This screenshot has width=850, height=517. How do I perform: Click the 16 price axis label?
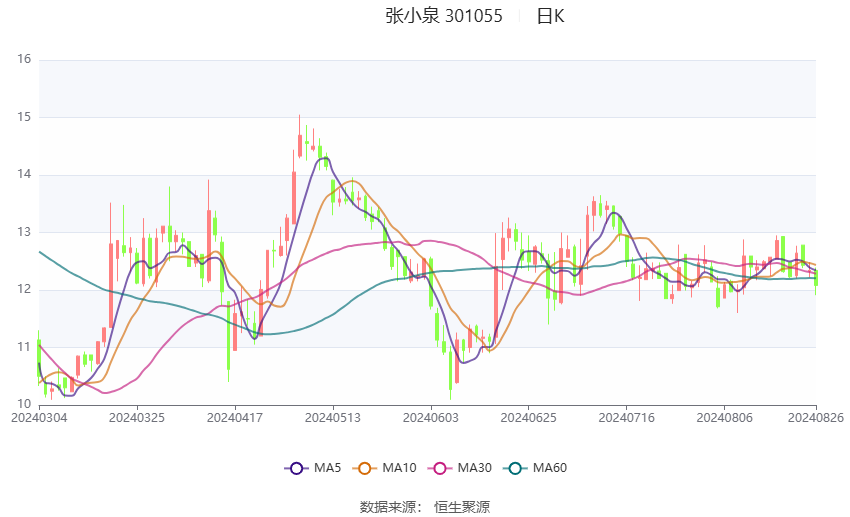[x=24, y=59]
